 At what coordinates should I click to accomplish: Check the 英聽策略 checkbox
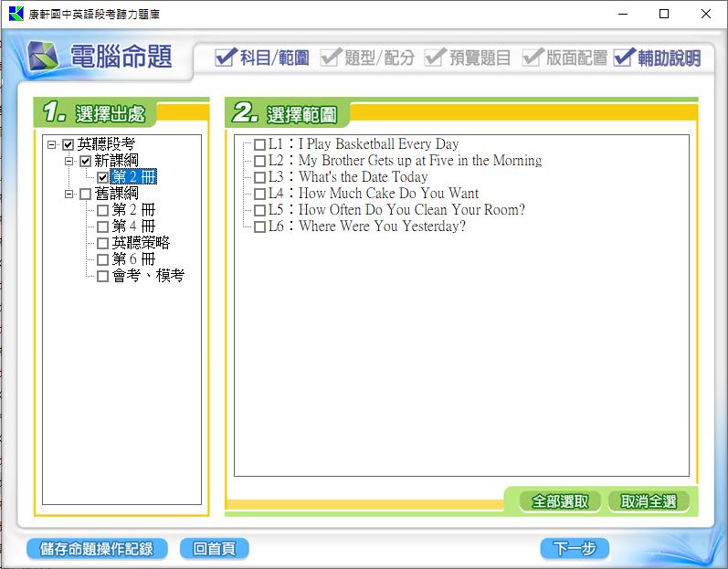[103, 243]
